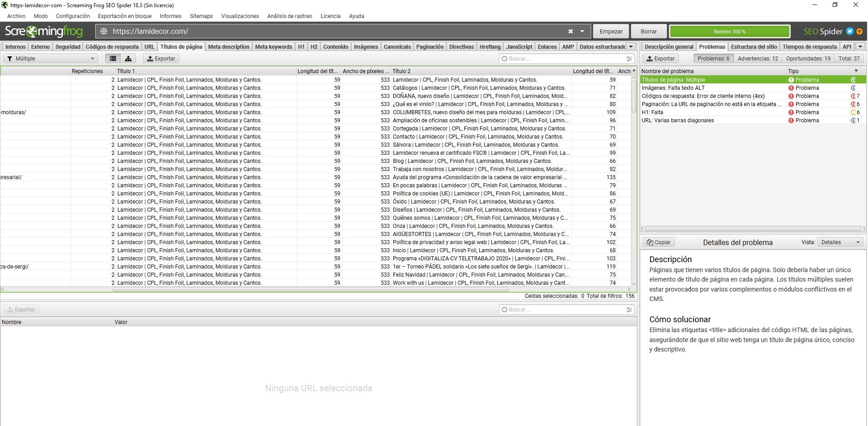Click the priority icon for Códigos de respuesta row
868x426 pixels.
tap(853, 96)
